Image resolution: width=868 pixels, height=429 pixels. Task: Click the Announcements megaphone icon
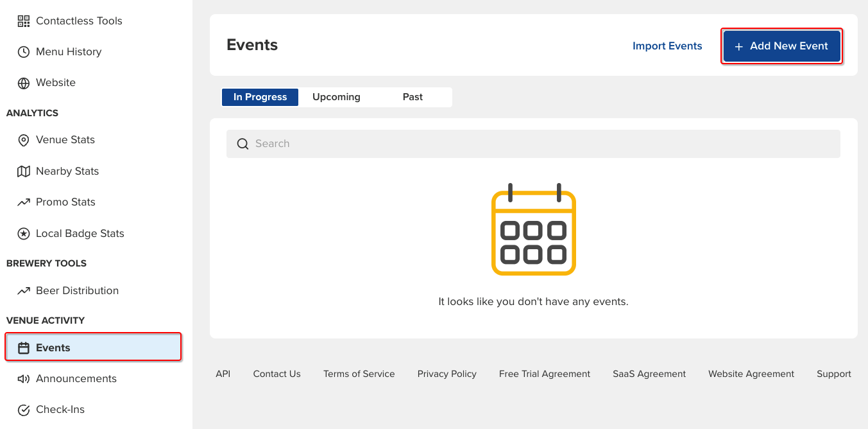click(24, 379)
